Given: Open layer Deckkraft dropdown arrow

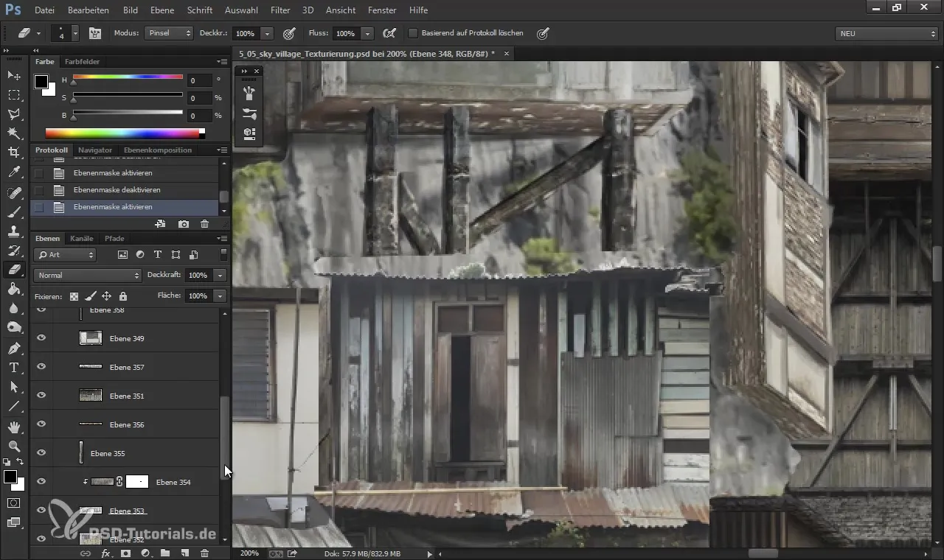Looking at the screenshot, I should 220,275.
